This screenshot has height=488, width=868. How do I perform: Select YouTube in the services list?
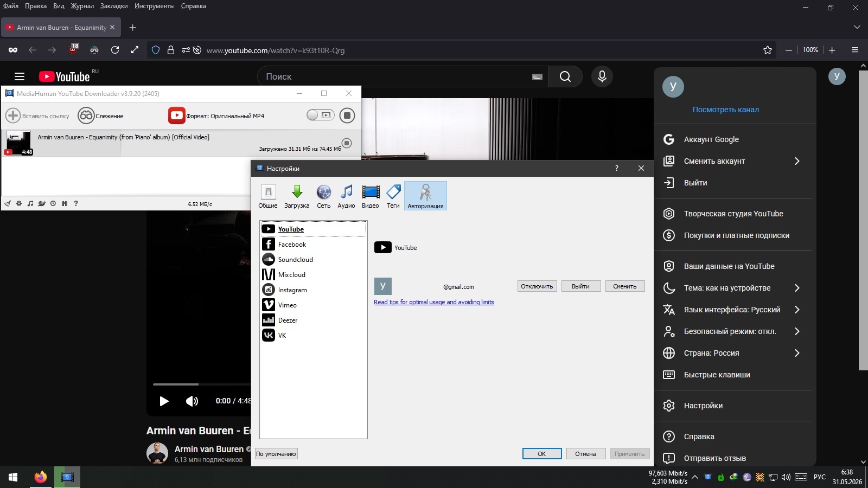[314, 229]
